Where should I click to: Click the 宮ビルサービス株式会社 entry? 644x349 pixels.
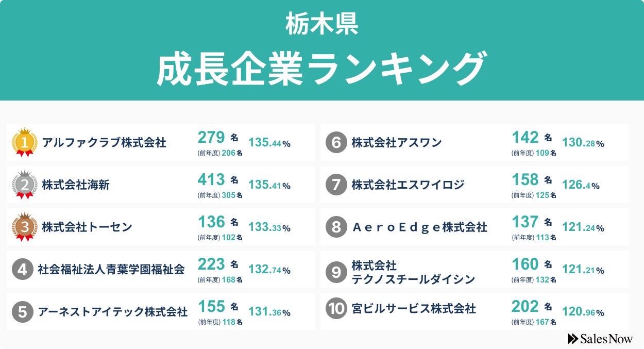click(414, 309)
